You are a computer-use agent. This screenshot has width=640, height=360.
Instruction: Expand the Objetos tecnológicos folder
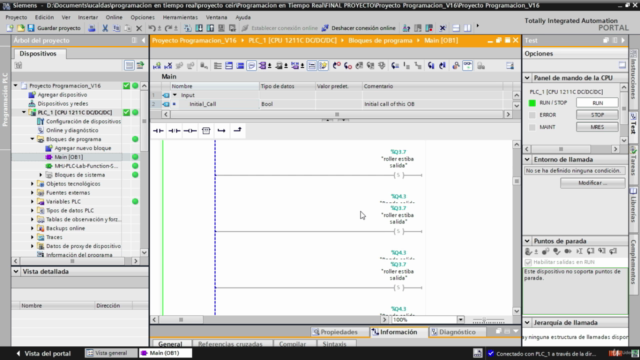click(32, 184)
